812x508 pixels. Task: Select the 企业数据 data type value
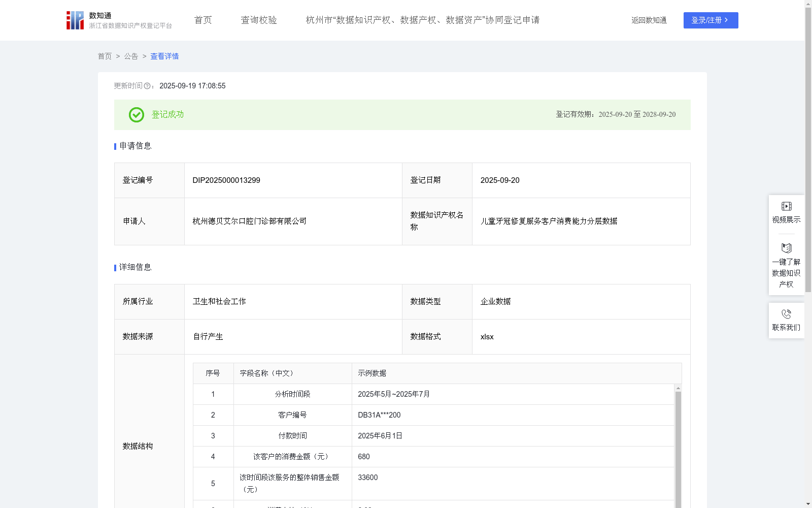coord(496,302)
